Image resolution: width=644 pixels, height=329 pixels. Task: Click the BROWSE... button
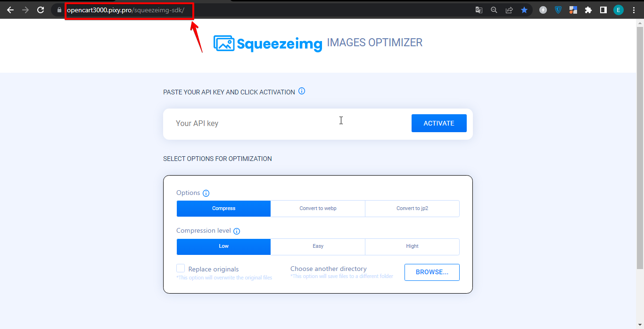[432, 272]
